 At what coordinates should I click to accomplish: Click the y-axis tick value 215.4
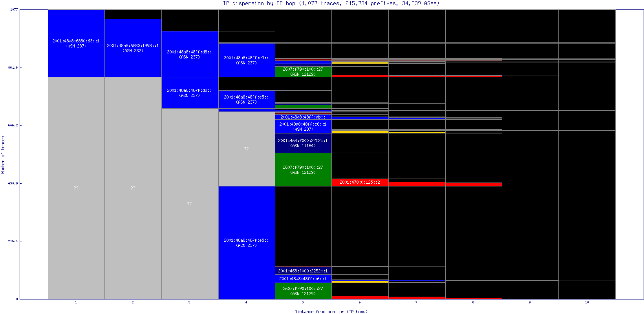point(14,241)
